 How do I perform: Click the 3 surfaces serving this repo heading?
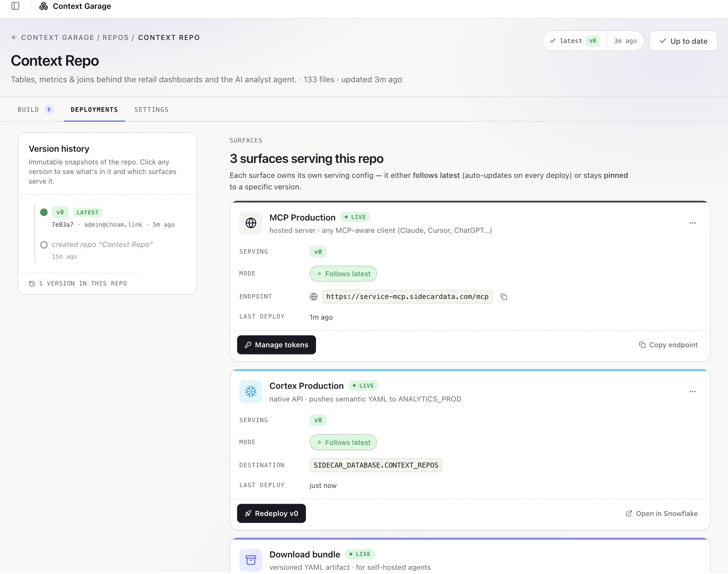(x=307, y=159)
